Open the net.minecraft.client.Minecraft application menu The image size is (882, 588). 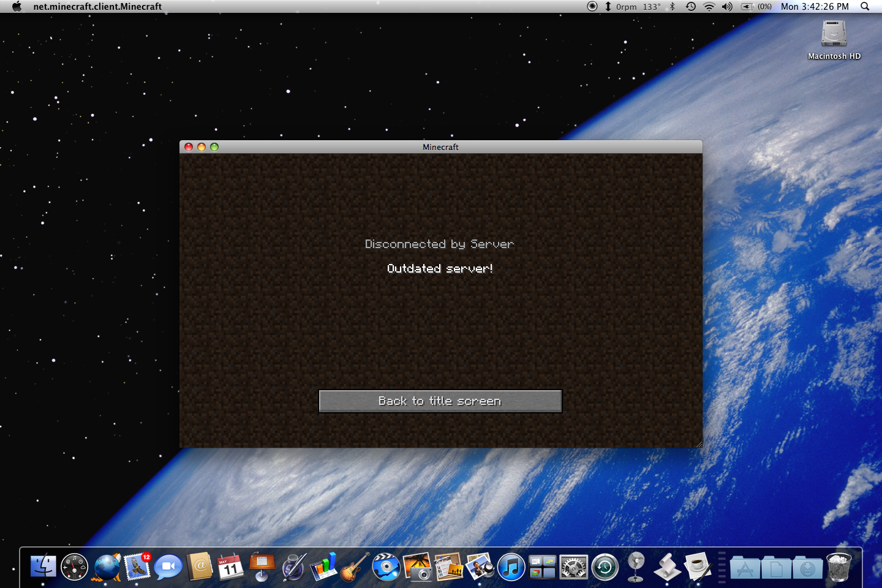coord(97,6)
